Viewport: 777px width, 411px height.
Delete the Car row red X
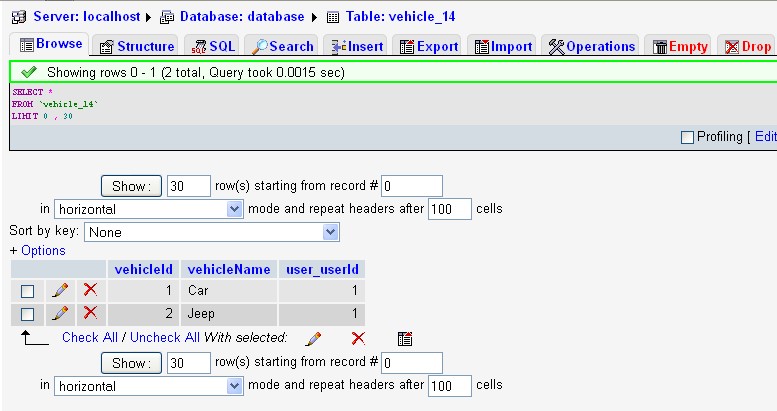pos(90,289)
